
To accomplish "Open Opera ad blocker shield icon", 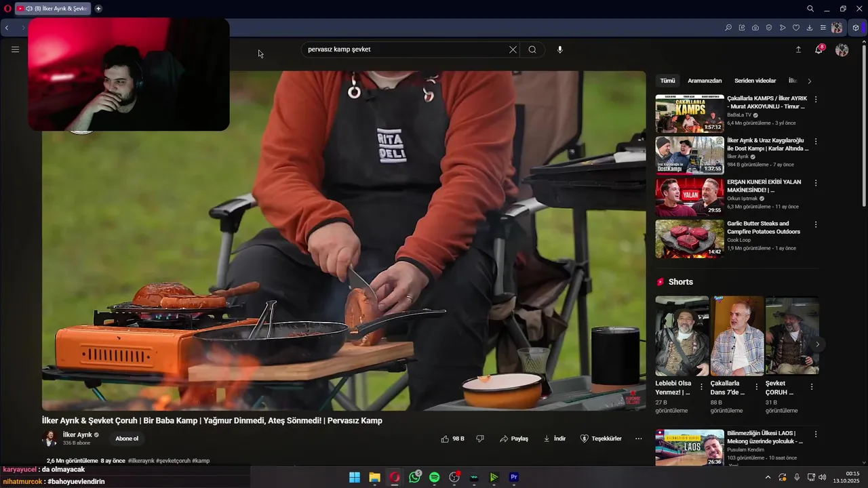I will click(x=769, y=28).
